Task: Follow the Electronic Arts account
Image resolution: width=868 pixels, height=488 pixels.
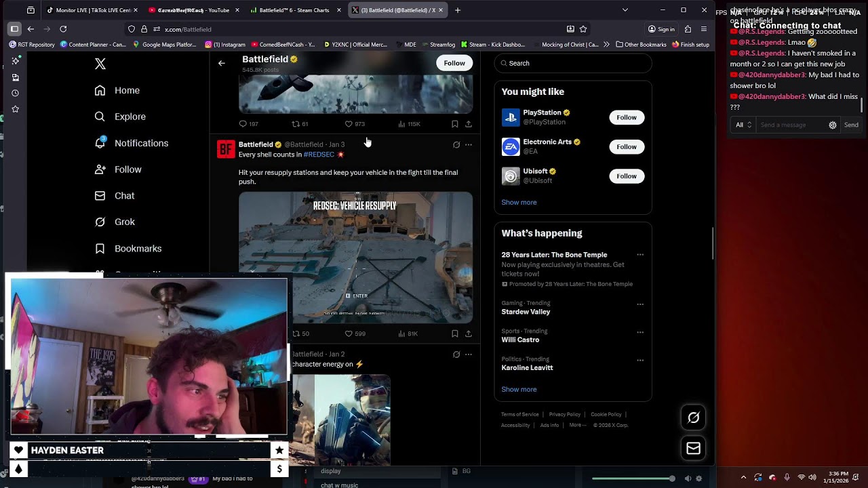Action: click(x=627, y=146)
